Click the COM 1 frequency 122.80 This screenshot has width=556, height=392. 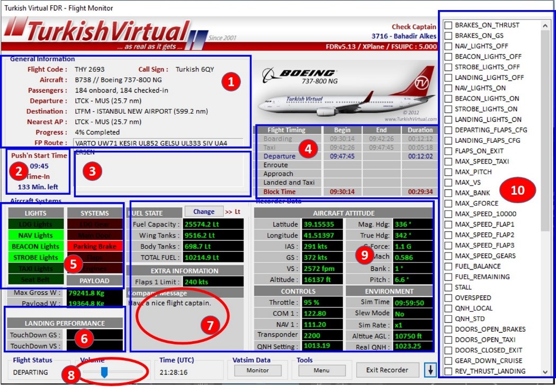(x=322, y=314)
